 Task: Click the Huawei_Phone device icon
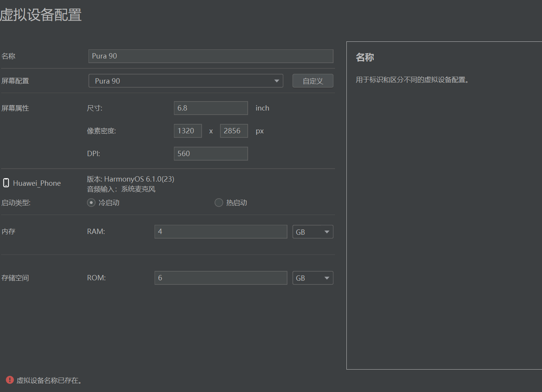(x=6, y=183)
